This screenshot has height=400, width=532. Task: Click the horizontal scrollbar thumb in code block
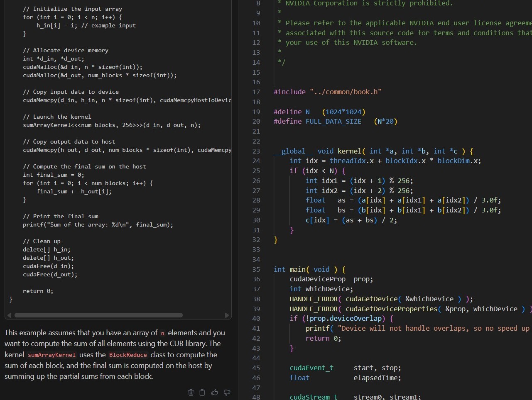[98, 315]
